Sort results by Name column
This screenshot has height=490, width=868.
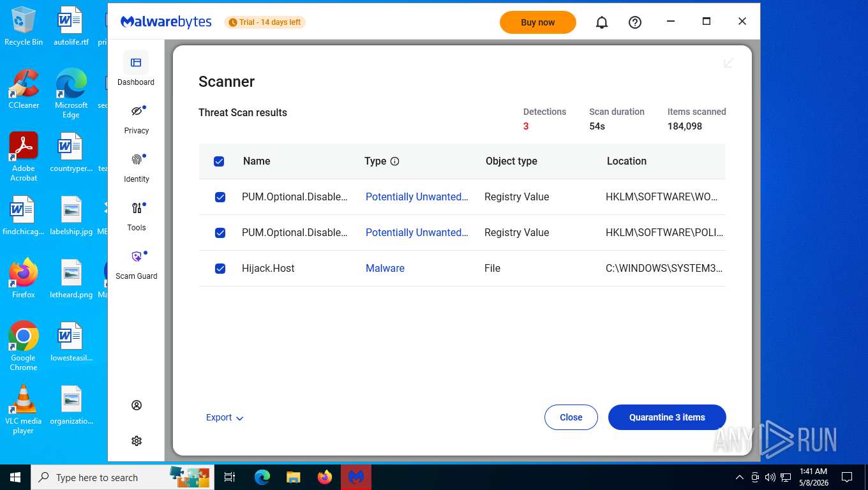[257, 161]
